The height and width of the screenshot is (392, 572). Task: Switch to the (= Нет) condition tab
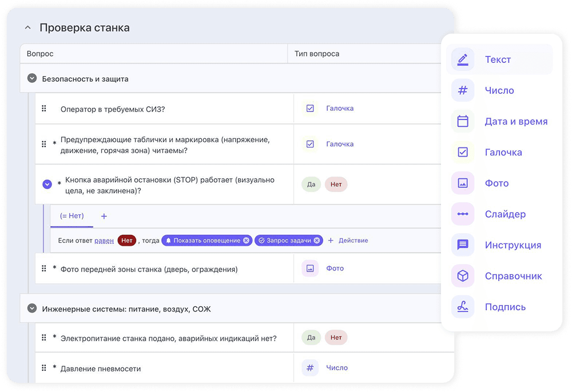tap(71, 216)
